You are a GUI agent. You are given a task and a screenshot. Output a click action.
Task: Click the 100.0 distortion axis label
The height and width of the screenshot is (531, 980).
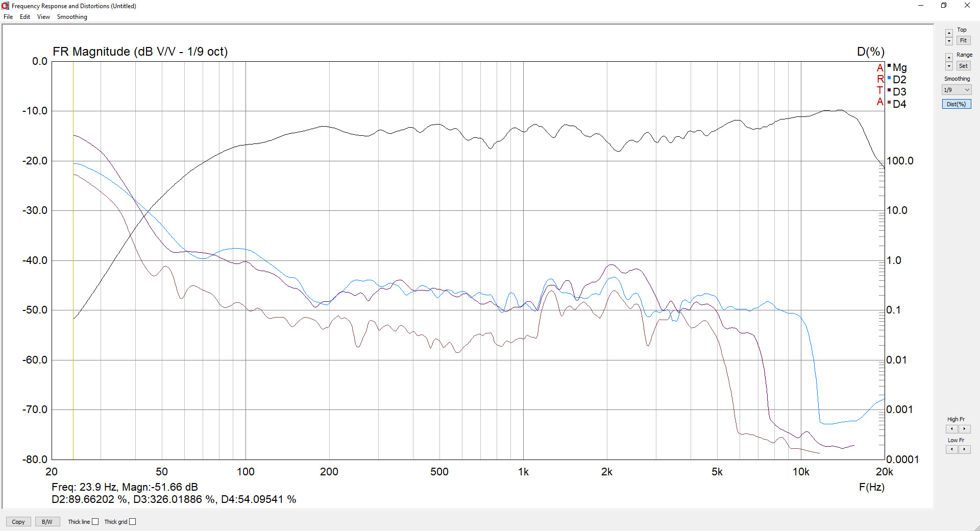(x=900, y=161)
